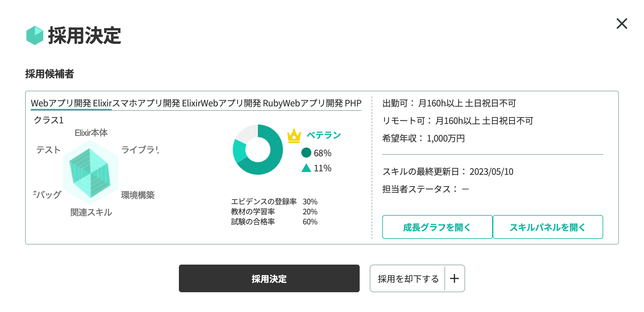
Task: Click the yellow crown ベテラン icon
Action: [x=294, y=136]
